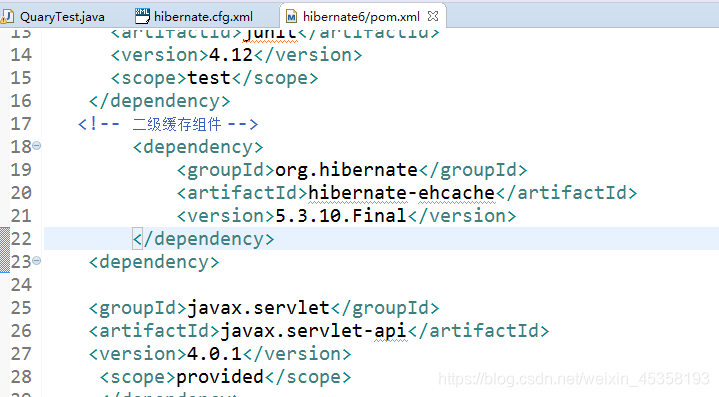Open the hibernate.cfg.xml tab
The width and height of the screenshot is (719, 397).
[194, 17]
